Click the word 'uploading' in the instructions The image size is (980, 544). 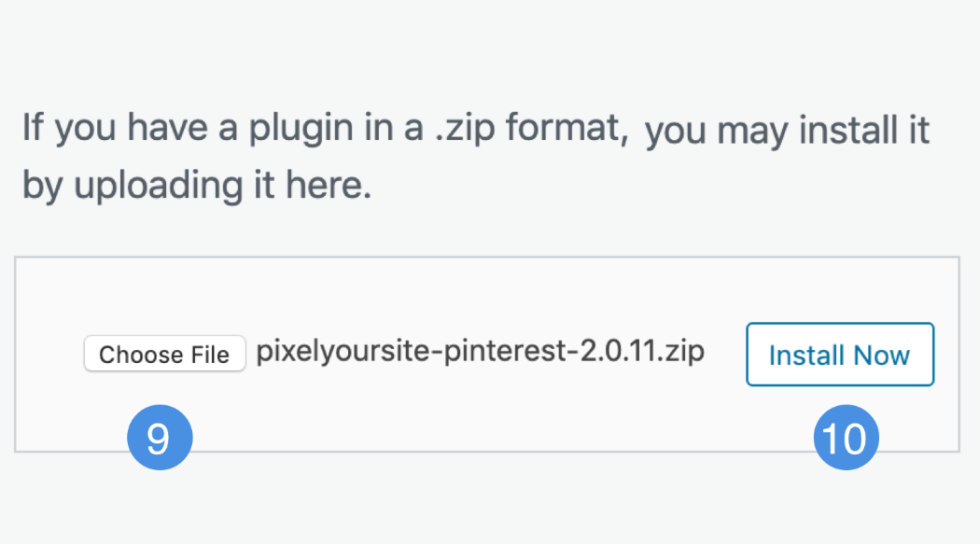coord(156,186)
